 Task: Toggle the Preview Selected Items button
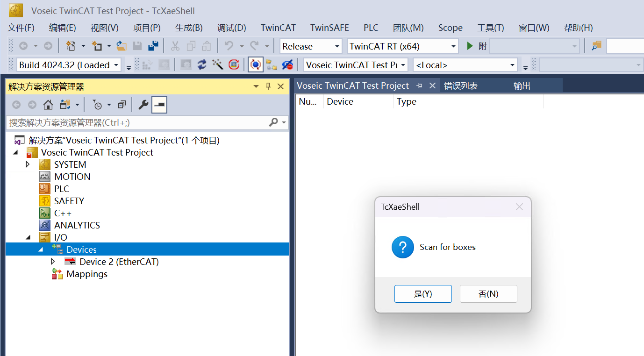click(x=159, y=105)
